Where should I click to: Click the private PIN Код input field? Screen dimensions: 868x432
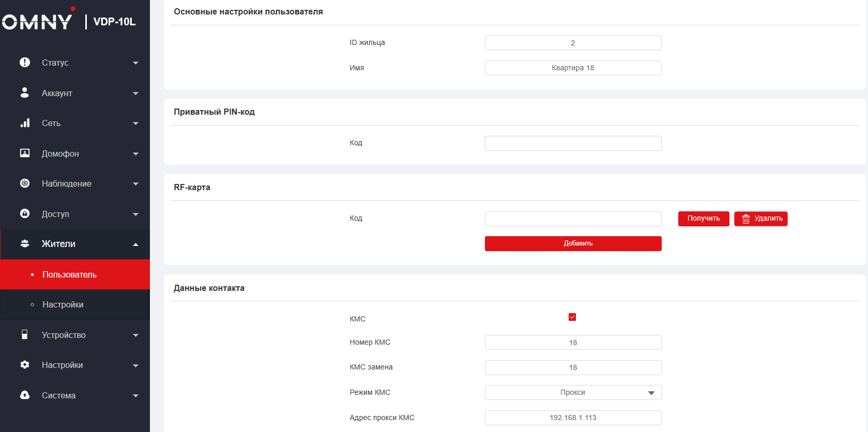[573, 143]
